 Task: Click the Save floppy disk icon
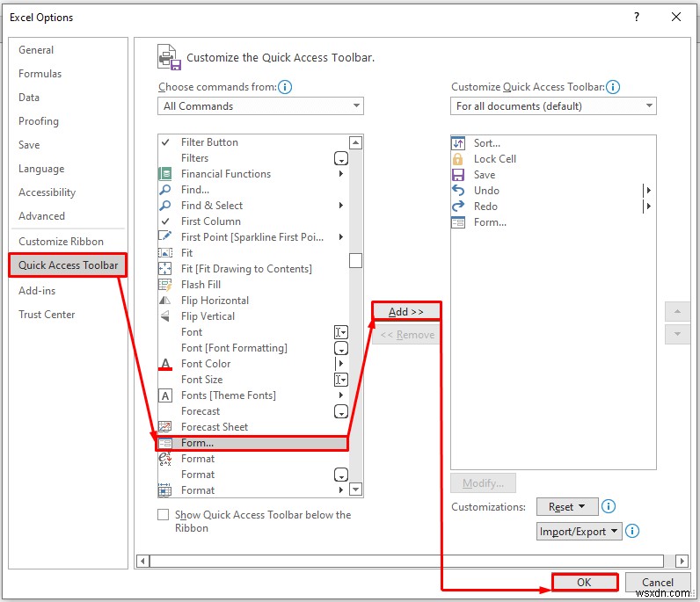(x=458, y=175)
